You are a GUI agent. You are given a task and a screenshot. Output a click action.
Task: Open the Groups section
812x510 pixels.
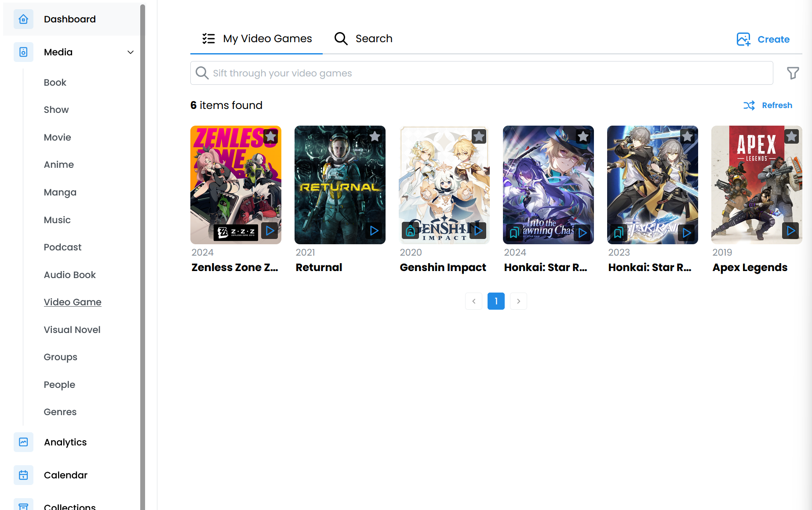pos(60,357)
